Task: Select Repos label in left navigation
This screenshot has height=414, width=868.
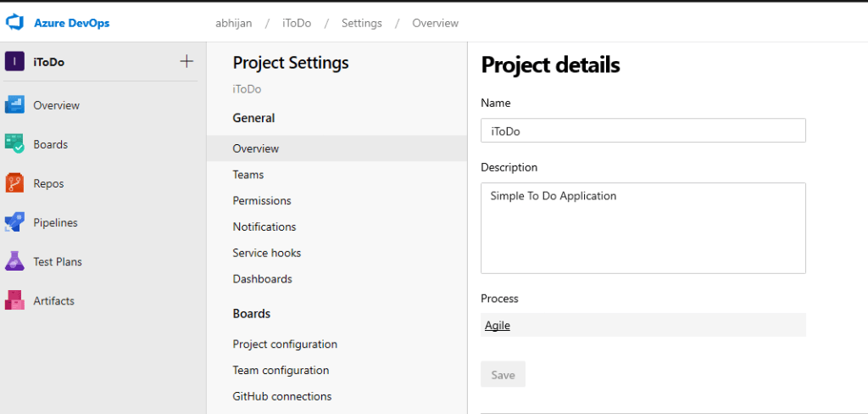Action: 48,183
